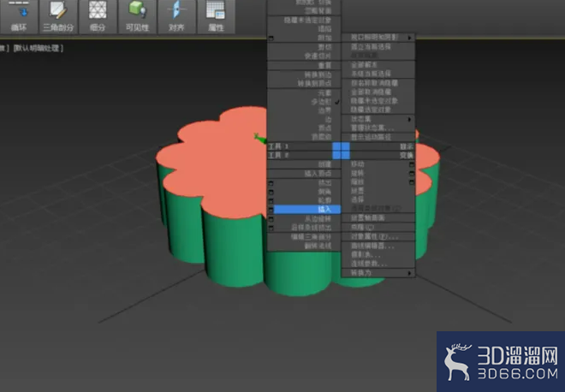Open settings box beside 倒角
The image size is (565, 392).
(271, 192)
